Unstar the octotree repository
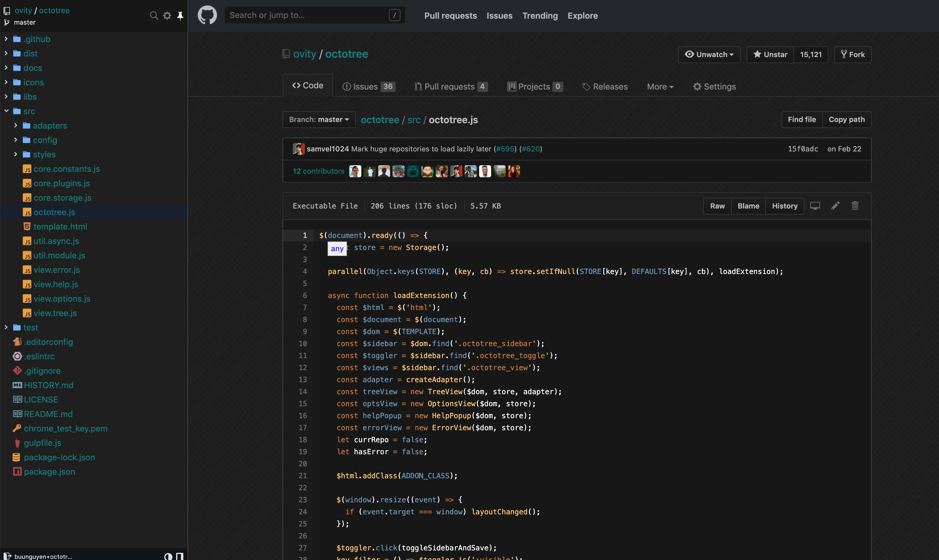The image size is (939, 560). click(x=770, y=54)
